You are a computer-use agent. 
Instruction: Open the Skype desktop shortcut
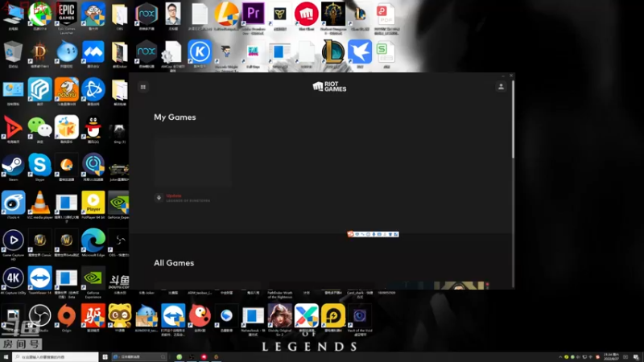(39, 166)
